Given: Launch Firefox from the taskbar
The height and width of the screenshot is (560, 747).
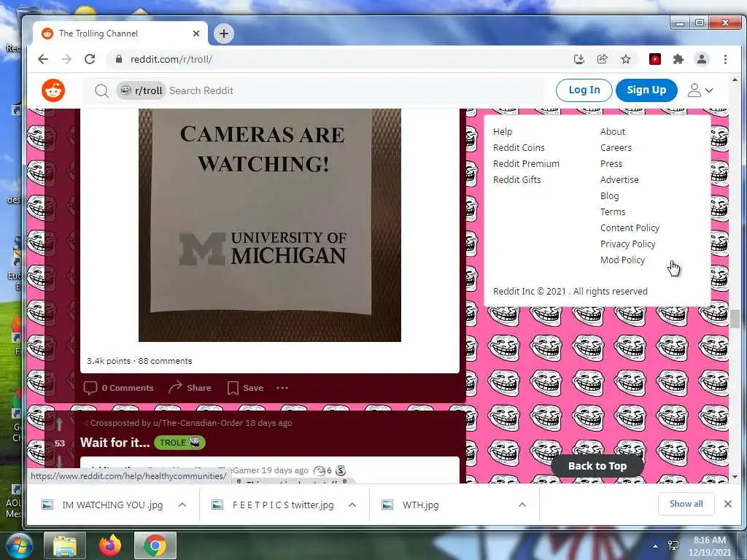Looking at the screenshot, I should tap(110, 545).
